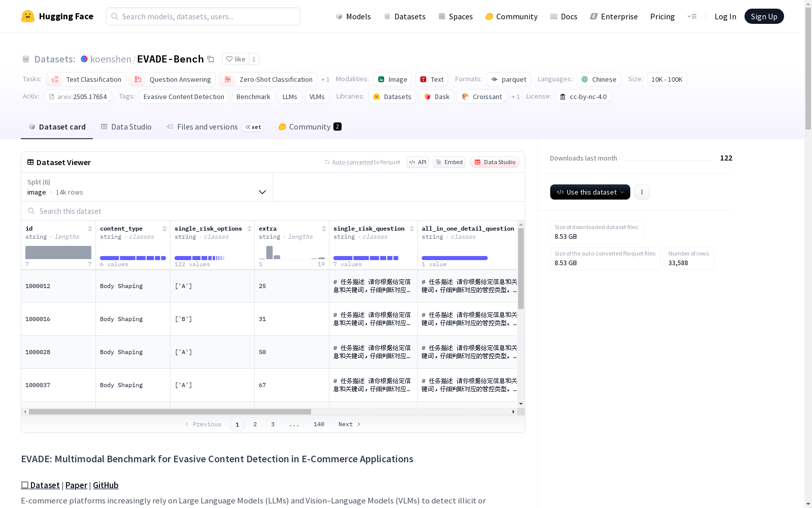Expand the Split image dropdown

(147, 187)
